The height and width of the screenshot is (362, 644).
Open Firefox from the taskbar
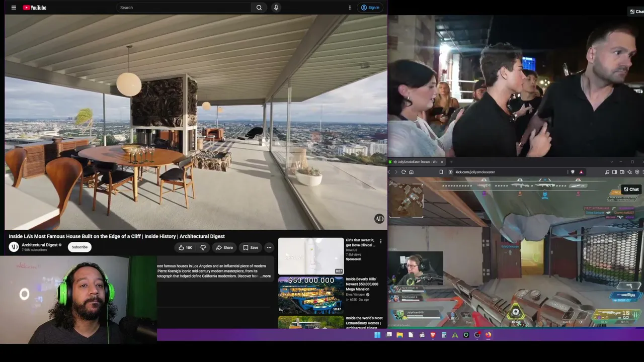pos(489,335)
